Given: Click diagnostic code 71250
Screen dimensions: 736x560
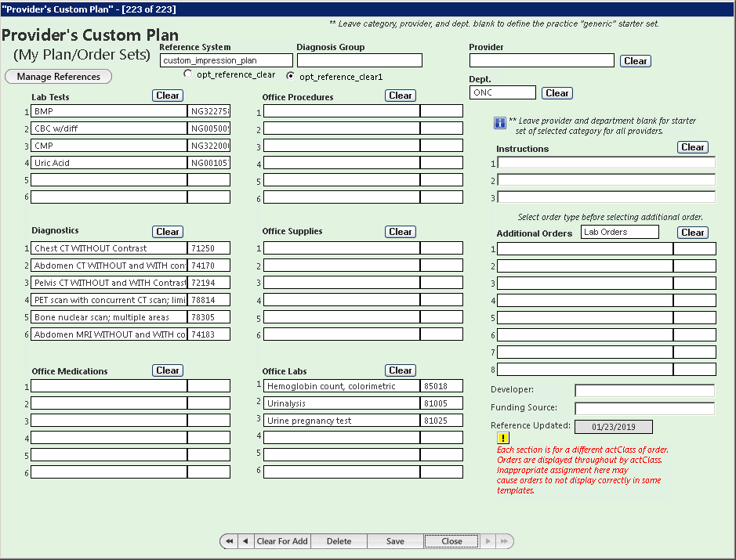Looking at the screenshot, I should click(208, 248).
